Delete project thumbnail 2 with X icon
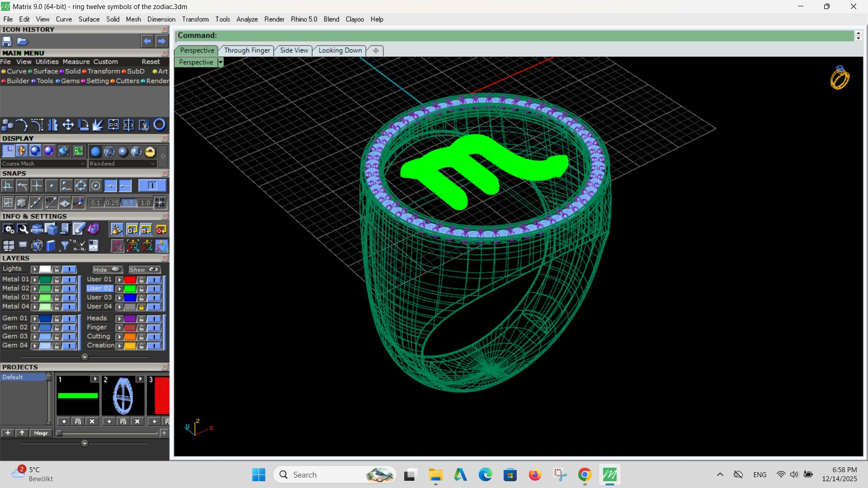The height and width of the screenshot is (488, 868). (x=137, y=421)
